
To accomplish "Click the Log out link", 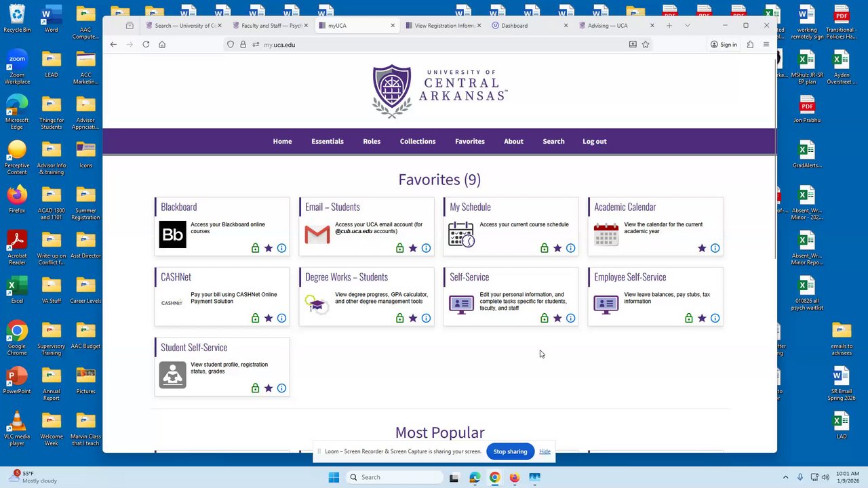I will [x=595, y=142].
